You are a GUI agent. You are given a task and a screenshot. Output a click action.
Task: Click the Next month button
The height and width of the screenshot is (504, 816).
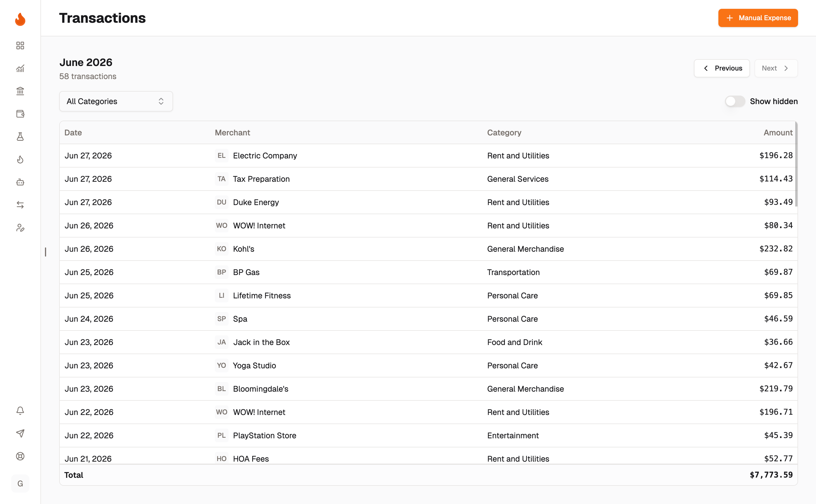(x=776, y=68)
